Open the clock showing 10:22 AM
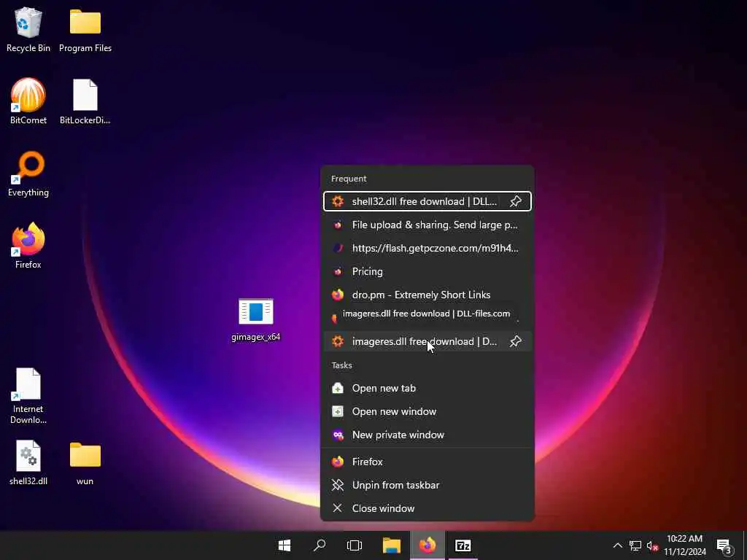The height and width of the screenshot is (560, 747). tap(685, 545)
